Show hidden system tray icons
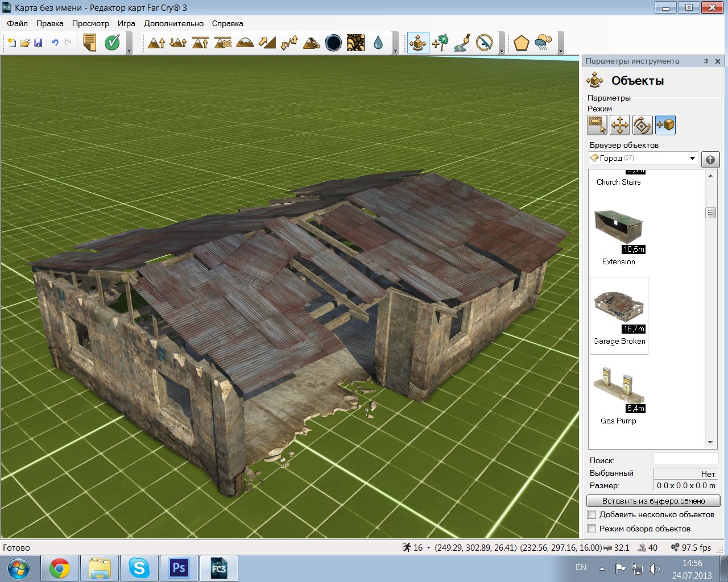 pos(602,568)
